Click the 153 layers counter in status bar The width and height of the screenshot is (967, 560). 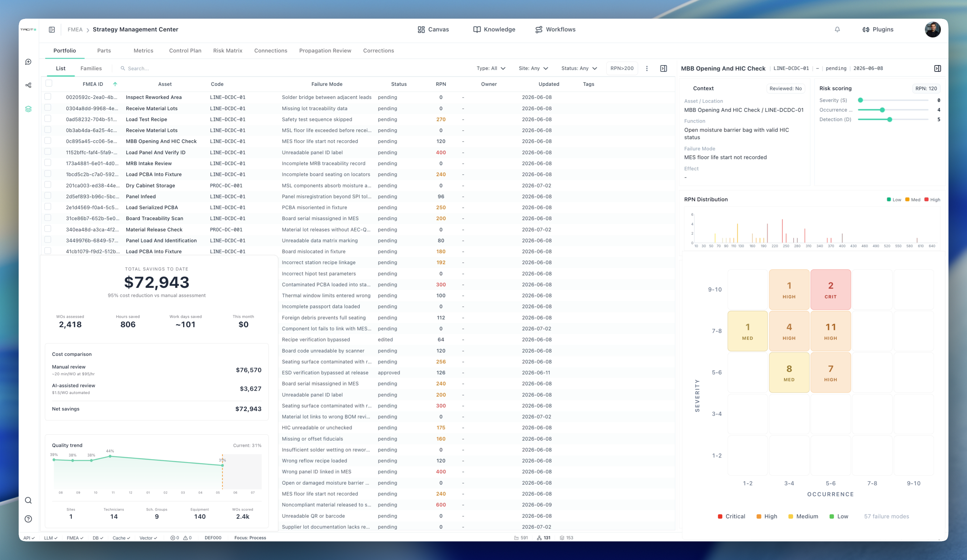[566, 538]
